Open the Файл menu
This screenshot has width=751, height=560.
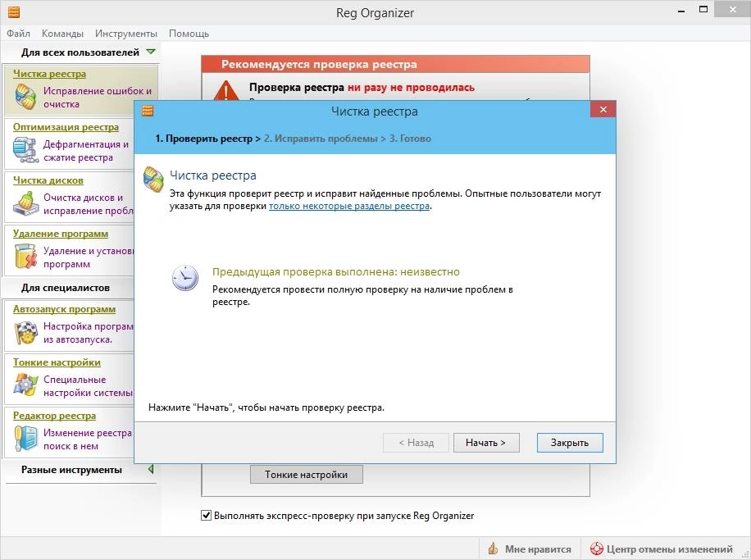(18, 34)
